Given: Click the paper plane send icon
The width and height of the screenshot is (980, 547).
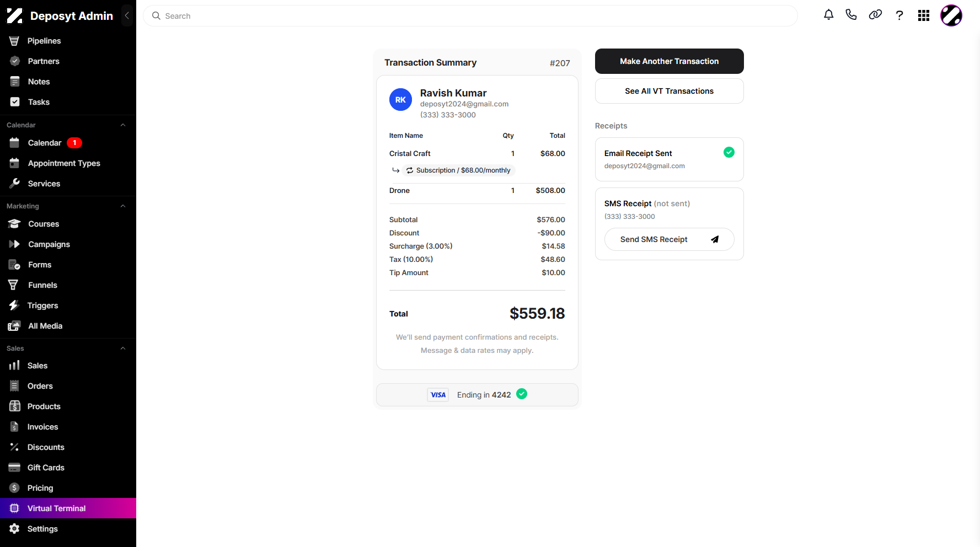Looking at the screenshot, I should coord(715,239).
